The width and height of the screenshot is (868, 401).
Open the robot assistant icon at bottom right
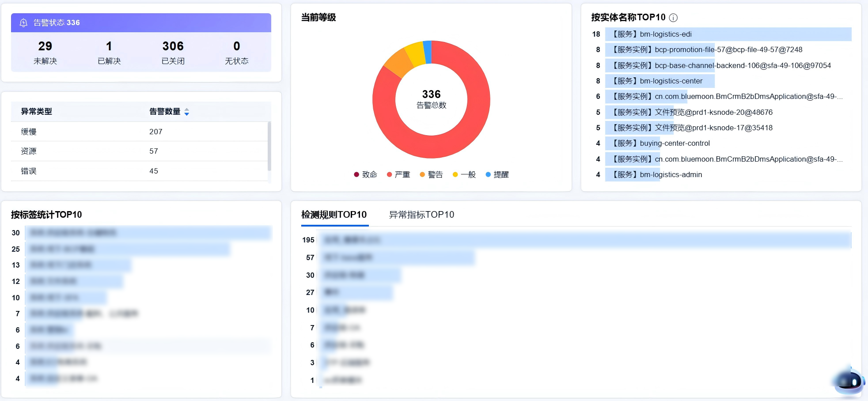(x=849, y=381)
